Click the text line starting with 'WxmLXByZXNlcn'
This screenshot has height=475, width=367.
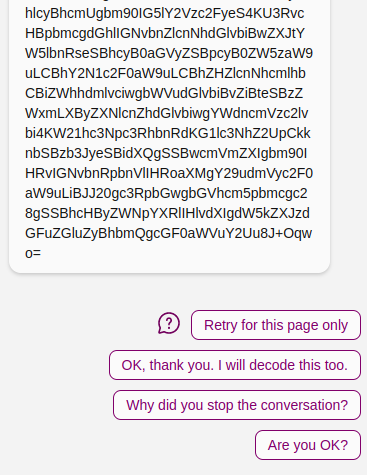[167, 113]
